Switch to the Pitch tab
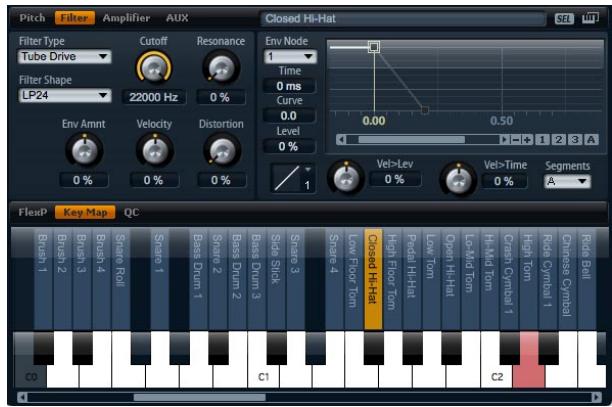 pyautogui.click(x=32, y=18)
